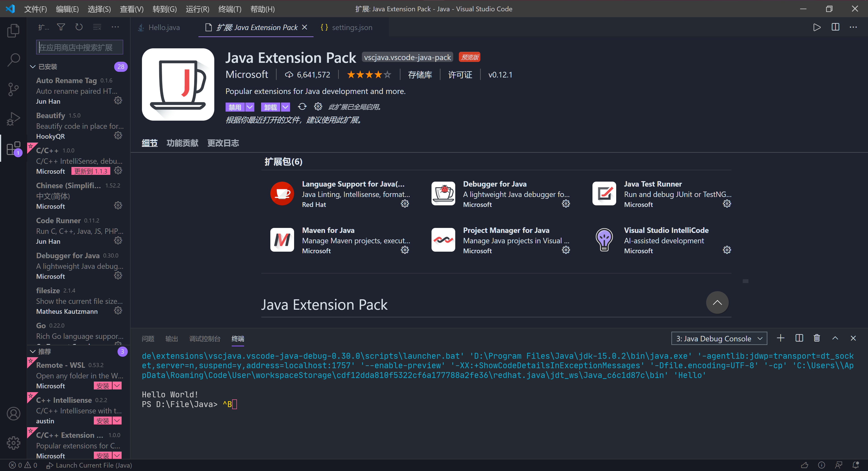Close the terminal panel
This screenshot has width=868, height=471.
click(x=853, y=338)
